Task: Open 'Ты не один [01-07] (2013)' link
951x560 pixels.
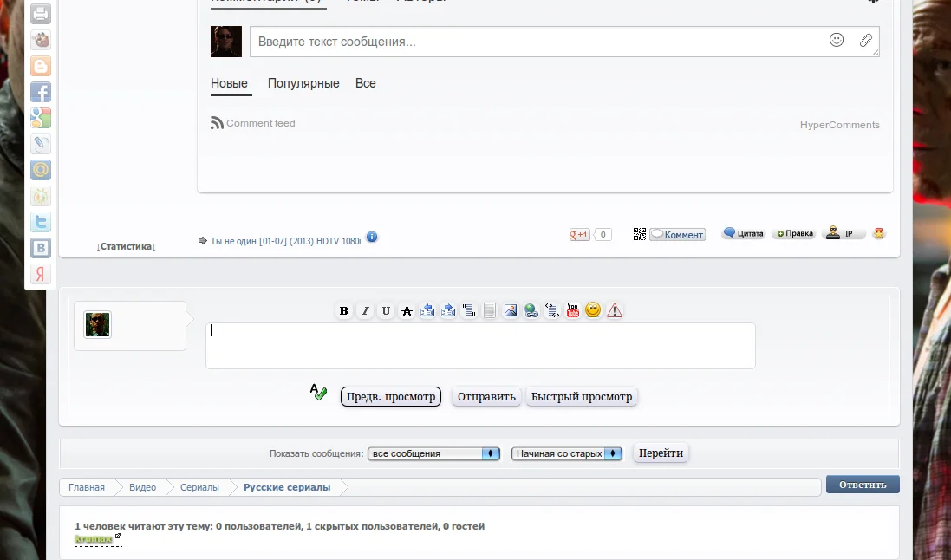Action: (285, 241)
